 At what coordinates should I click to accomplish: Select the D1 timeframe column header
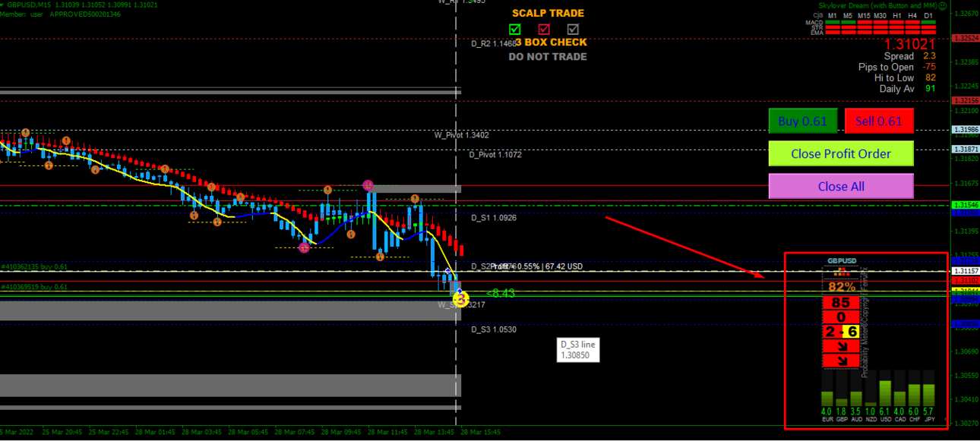pos(929,15)
